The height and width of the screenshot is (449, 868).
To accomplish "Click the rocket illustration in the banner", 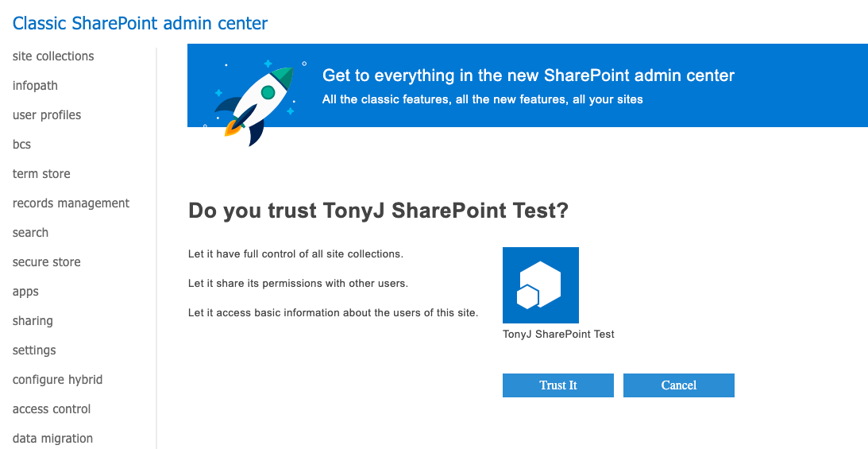I will coord(255,103).
